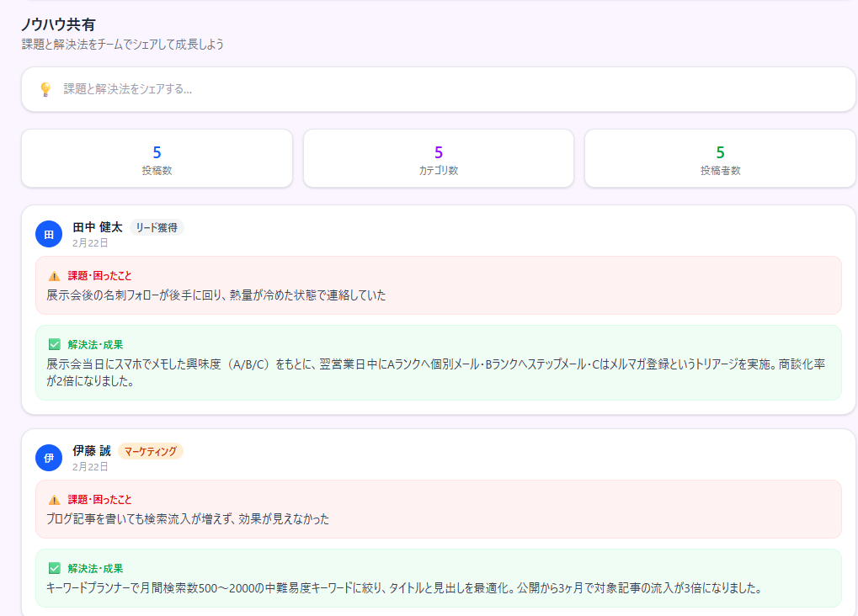This screenshot has width=858, height=616.
Task: Click the 課題と解決法をシェアする input field
Action: (253, 88)
